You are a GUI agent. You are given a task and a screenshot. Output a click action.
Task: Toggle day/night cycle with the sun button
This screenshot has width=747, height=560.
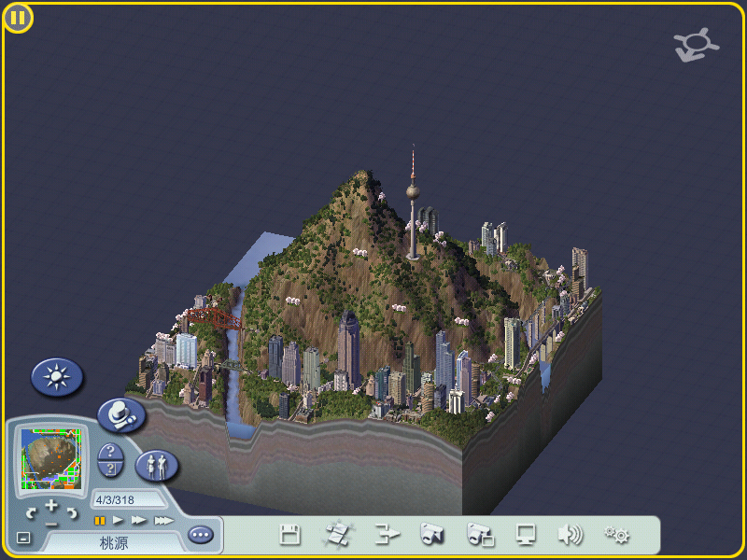coord(57,377)
